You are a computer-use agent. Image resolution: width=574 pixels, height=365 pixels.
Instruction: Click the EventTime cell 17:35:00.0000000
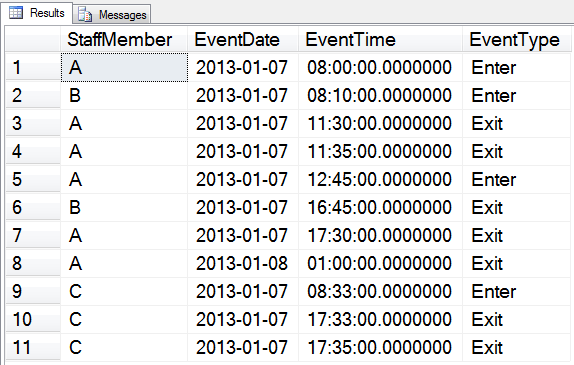click(380, 347)
